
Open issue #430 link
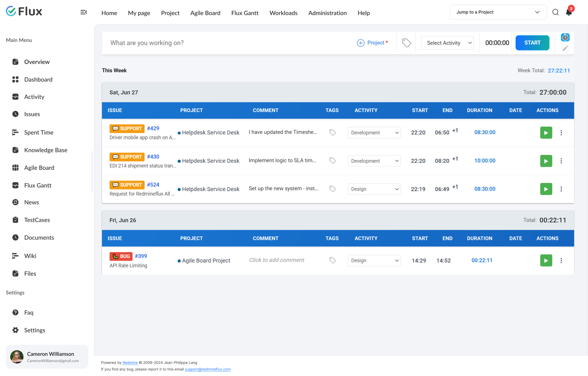click(x=153, y=156)
